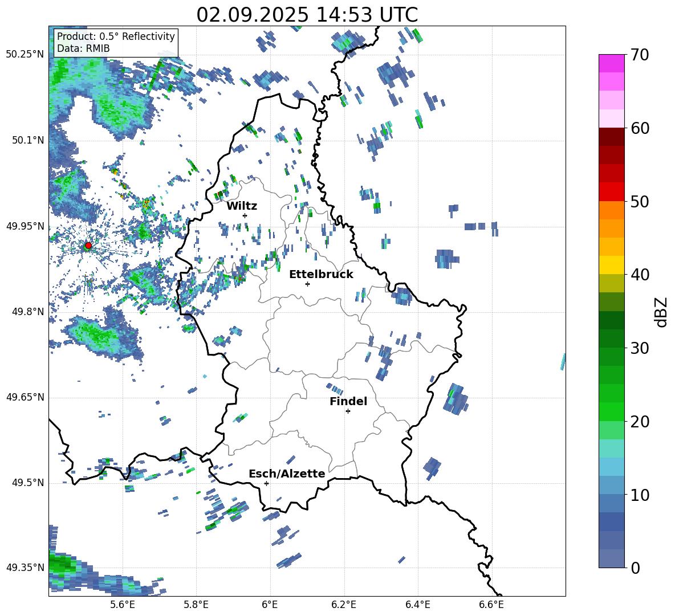Click the dark maroon colorbar segment below 60
Screen dimensions: 675x616
pyautogui.click(x=611, y=137)
